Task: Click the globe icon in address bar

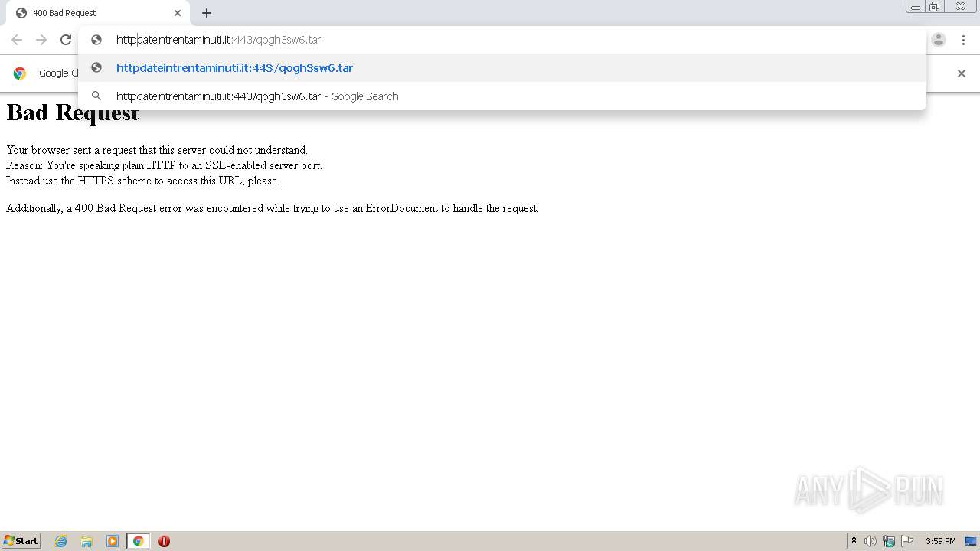Action: coord(96,40)
